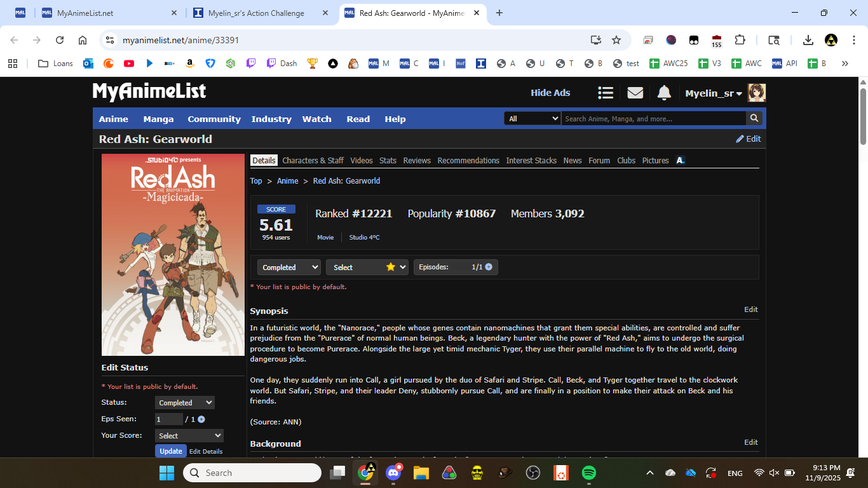Image resolution: width=868 pixels, height=488 pixels.
Task: Switch to the Recommendations tab
Action: pos(468,160)
